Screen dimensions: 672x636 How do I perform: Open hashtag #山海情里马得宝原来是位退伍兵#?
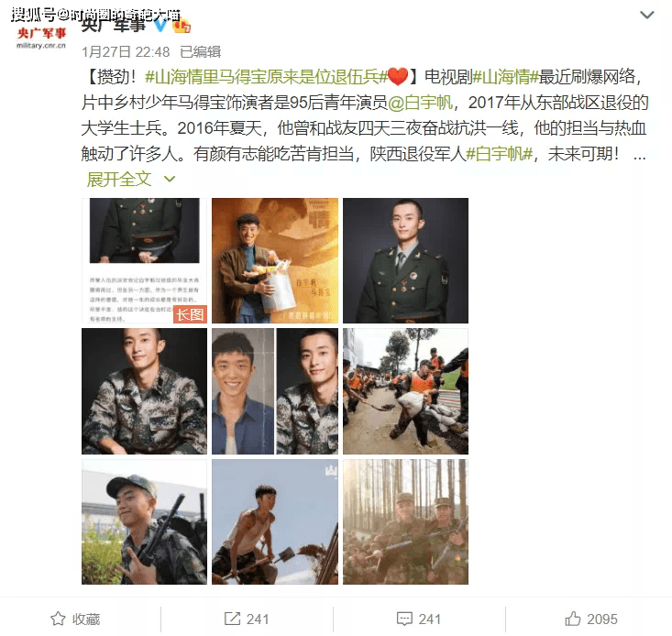266,77
